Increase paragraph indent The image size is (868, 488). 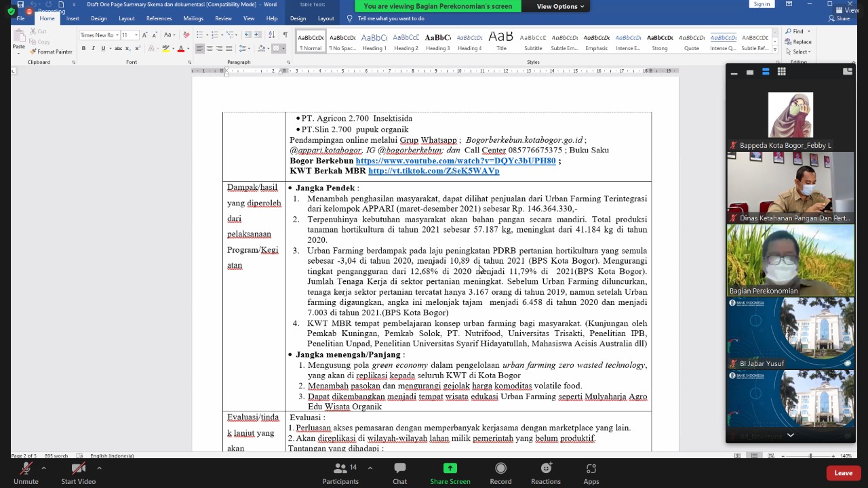(x=258, y=35)
